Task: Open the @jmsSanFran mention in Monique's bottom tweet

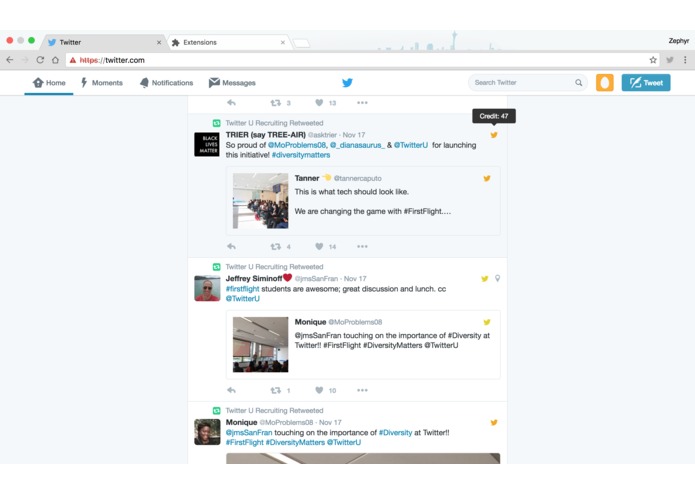Action: point(249,432)
